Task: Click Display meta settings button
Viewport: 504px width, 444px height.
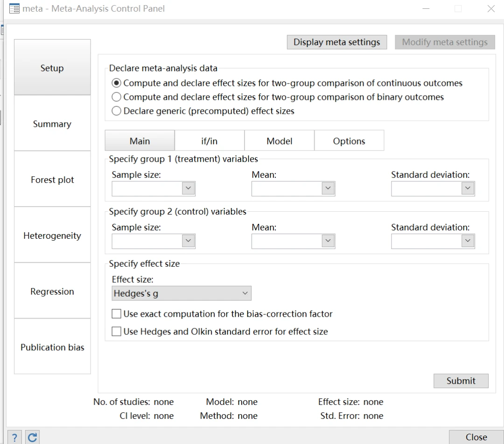Action: click(x=336, y=42)
